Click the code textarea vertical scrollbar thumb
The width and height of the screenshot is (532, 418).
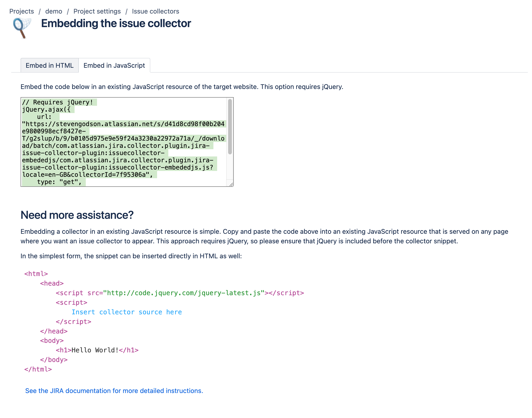[230, 127]
